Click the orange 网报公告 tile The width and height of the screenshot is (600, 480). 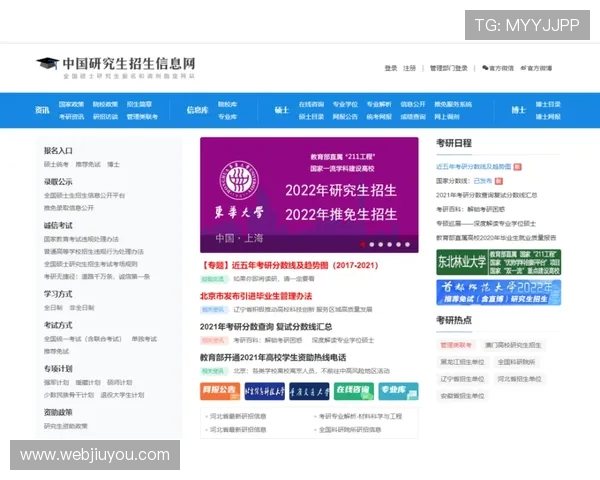coord(220,391)
